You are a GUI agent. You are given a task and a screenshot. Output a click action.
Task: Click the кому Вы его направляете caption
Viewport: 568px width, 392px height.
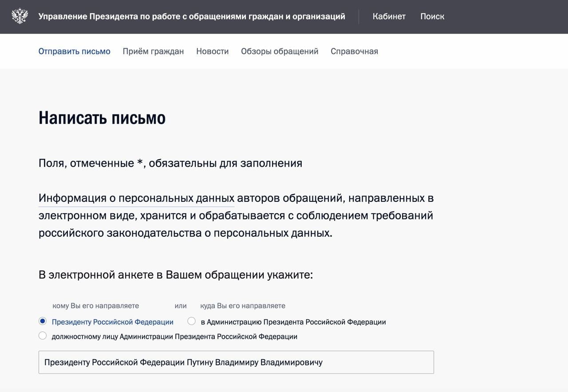coord(95,306)
